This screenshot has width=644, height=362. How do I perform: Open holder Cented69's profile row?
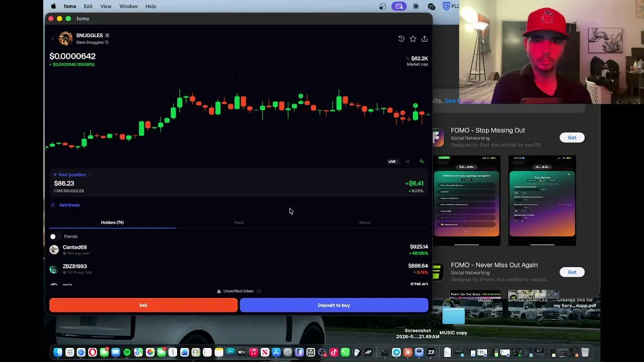point(238,250)
